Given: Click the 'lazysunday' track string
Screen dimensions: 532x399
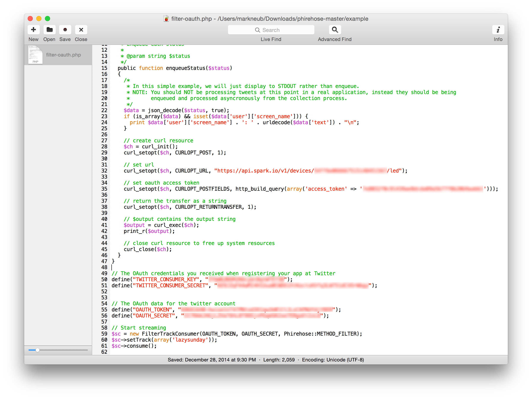Looking at the screenshot, I should tap(190, 340).
